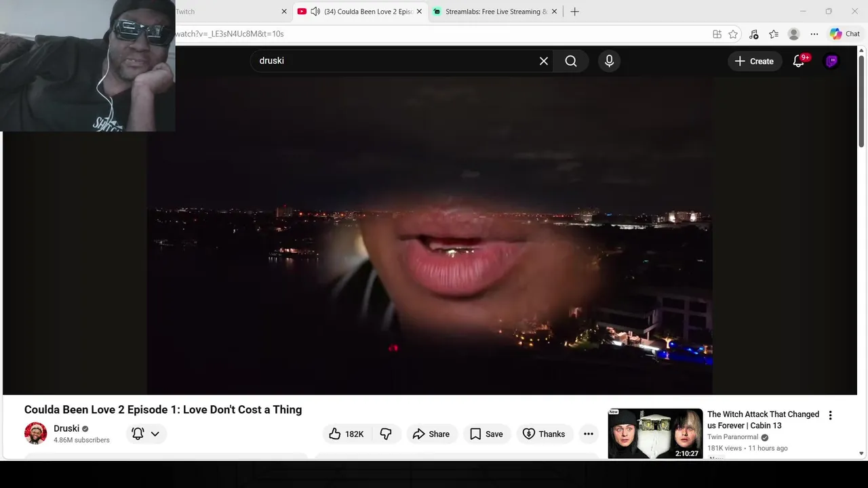Open the browser profile icon
This screenshot has width=868, height=488.
coord(794,34)
